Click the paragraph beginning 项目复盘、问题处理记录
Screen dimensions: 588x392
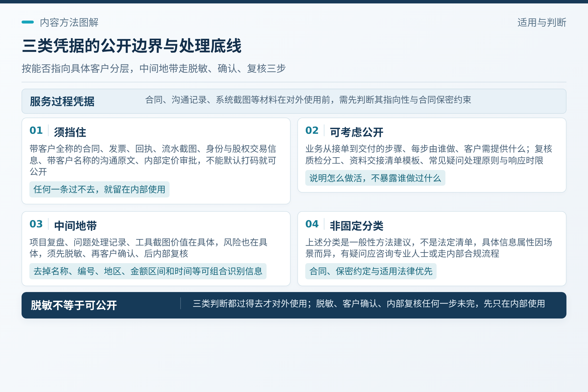click(x=148, y=248)
